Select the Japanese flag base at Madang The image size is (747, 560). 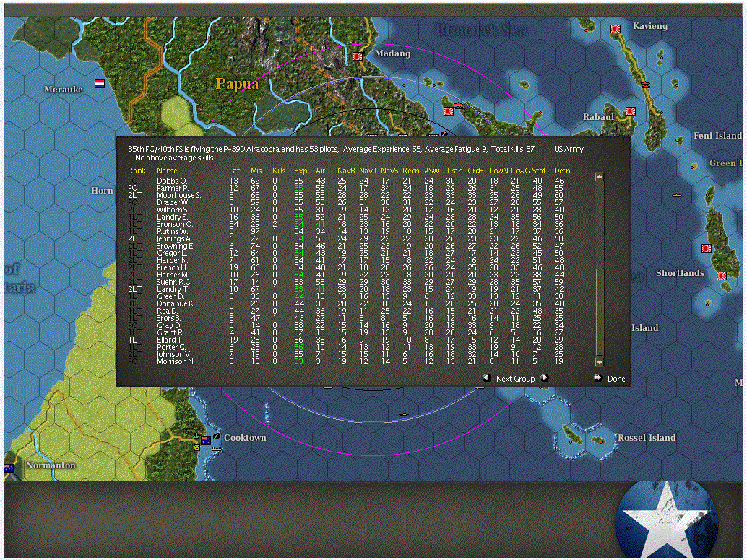coord(358,56)
